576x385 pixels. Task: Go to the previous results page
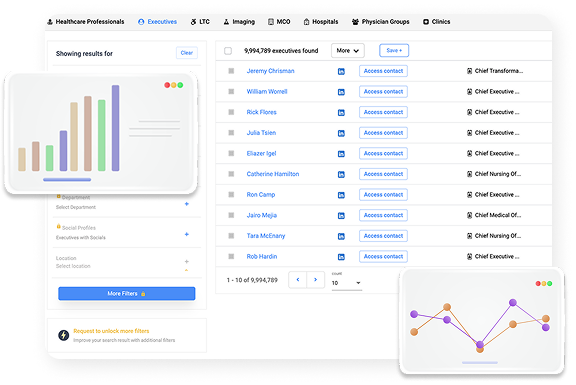click(298, 280)
